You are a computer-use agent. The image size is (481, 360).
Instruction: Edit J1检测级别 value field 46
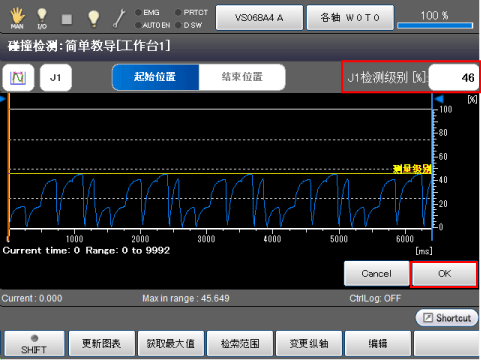pyautogui.click(x=454, y=77)
